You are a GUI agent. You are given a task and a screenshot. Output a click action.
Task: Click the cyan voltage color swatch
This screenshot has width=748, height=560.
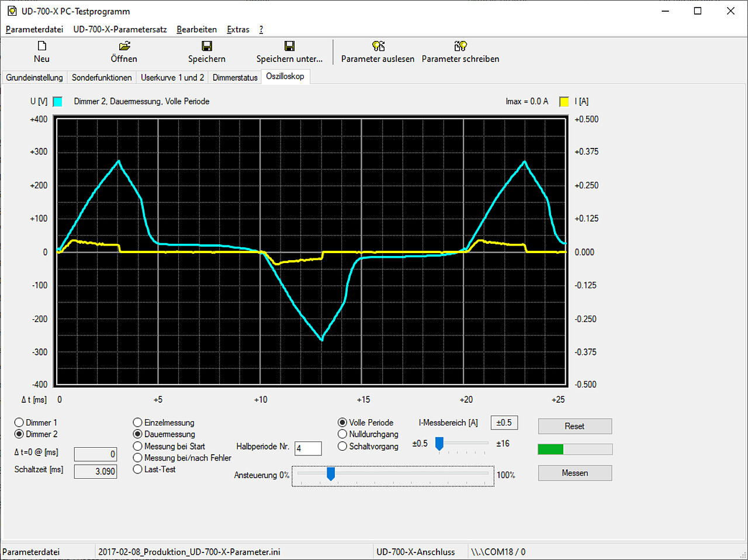click(58, 102)
